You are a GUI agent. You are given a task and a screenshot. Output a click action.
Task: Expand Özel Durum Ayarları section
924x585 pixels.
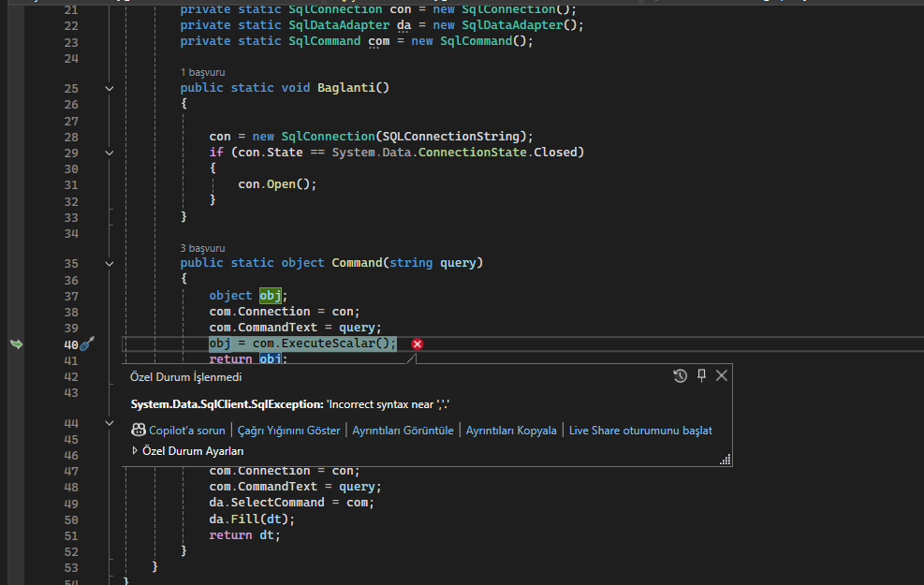point(135,450)
